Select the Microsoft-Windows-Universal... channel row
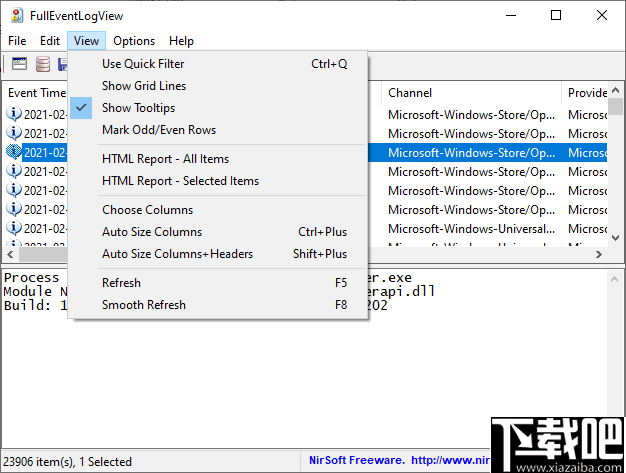This screenshot has width=626, height=473. tap(471, 229)
